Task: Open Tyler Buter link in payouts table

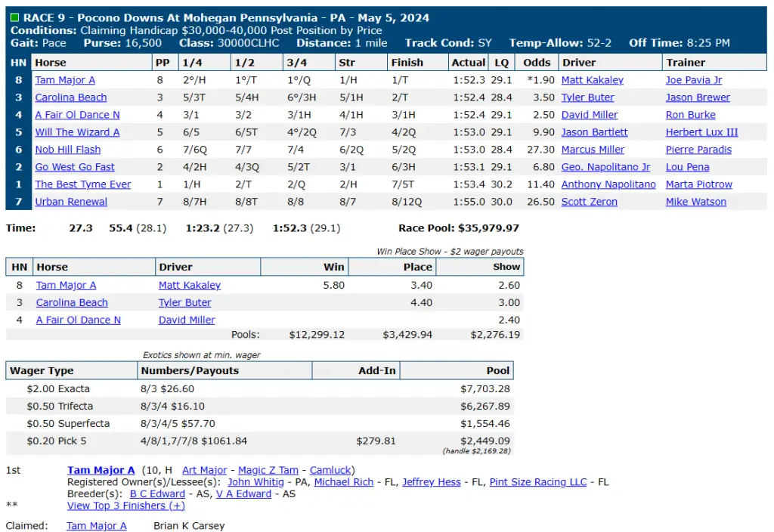Action: coord(184,302)
